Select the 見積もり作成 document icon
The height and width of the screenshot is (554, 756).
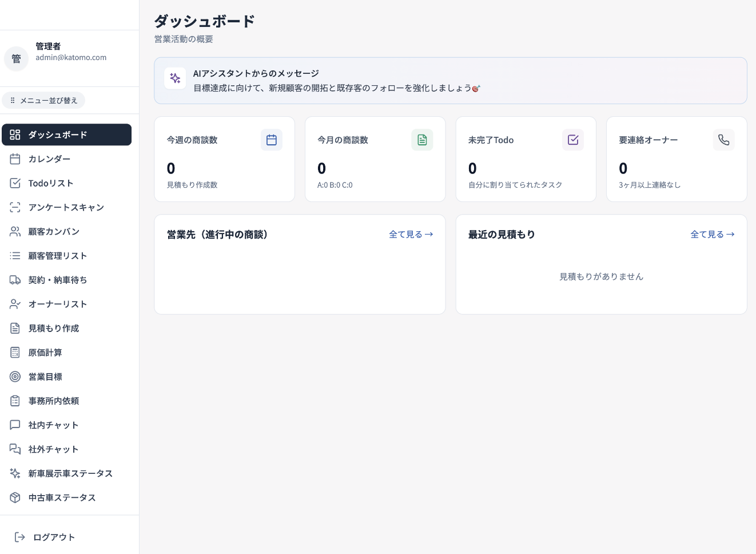click(15, 328)
